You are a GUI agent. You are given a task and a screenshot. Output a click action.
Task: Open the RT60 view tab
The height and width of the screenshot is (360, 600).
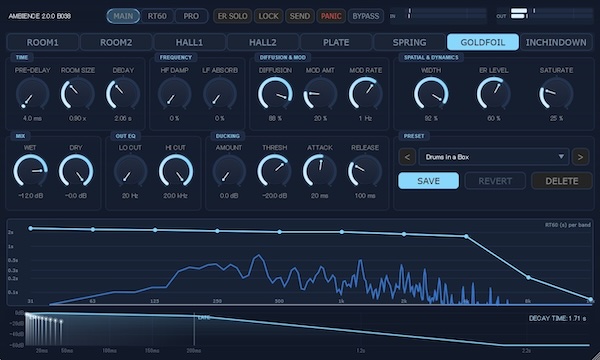point(157,16)
